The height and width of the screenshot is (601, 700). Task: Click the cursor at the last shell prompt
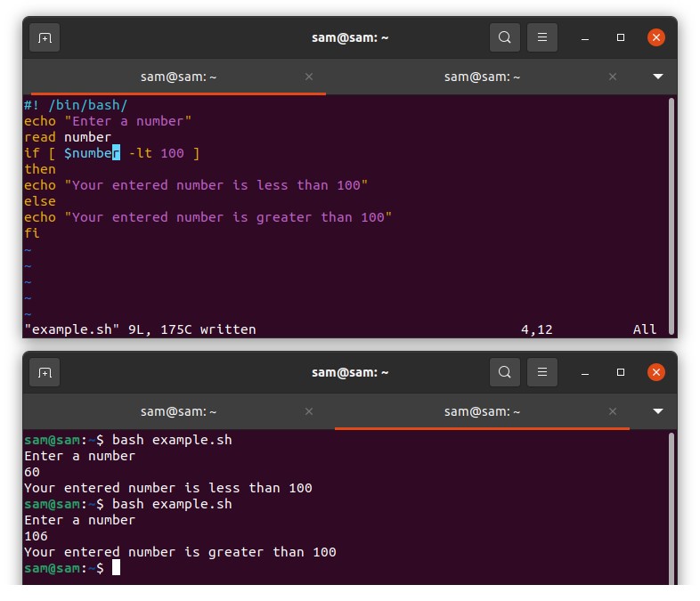point(116,568)
